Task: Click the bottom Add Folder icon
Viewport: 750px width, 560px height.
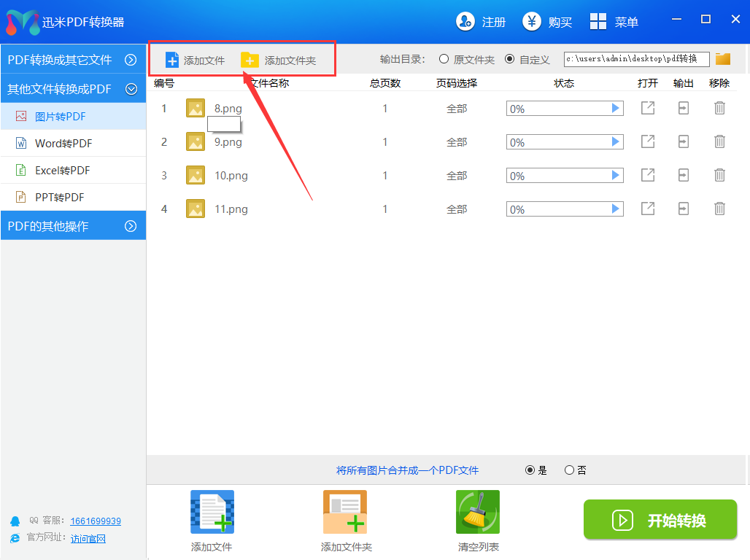Action: pyautogui.click(x=345, y=513)
